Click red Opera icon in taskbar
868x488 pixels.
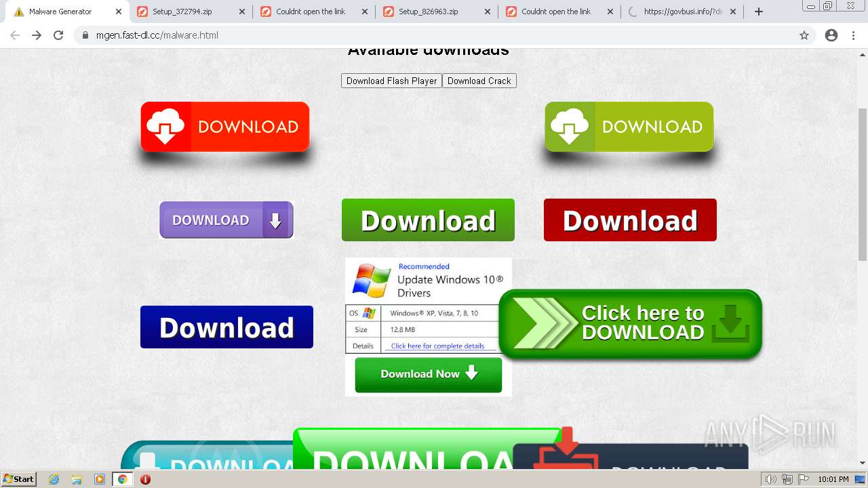[x=145, y=479]
